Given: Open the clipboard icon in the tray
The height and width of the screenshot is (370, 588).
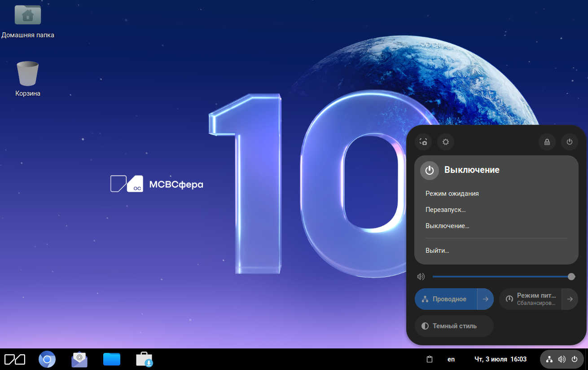Looking at the screenshot, I should 429,359.
